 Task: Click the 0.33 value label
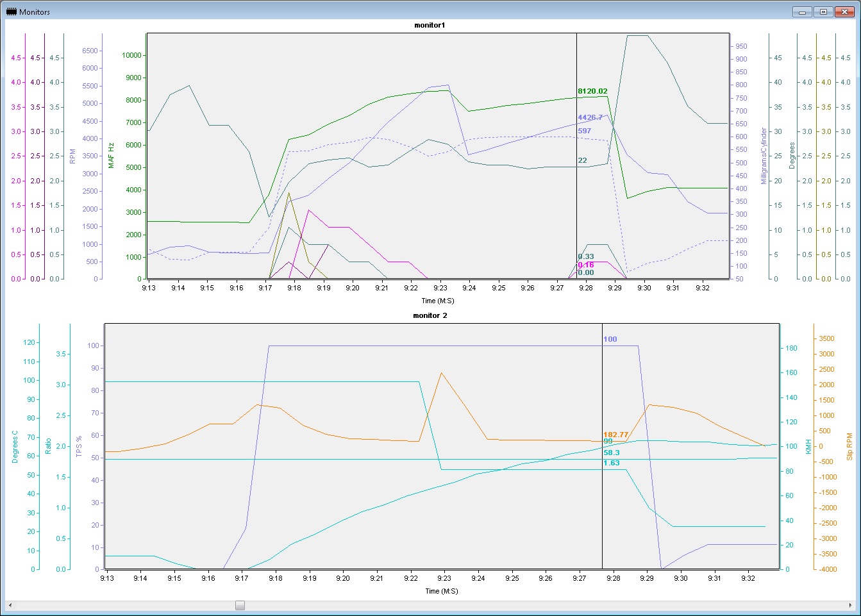pos(585,256)
